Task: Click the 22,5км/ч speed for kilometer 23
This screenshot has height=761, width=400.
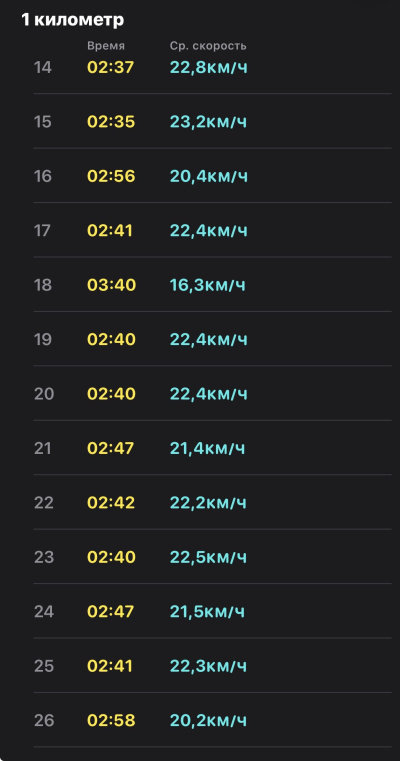Action: coord(208,557)
